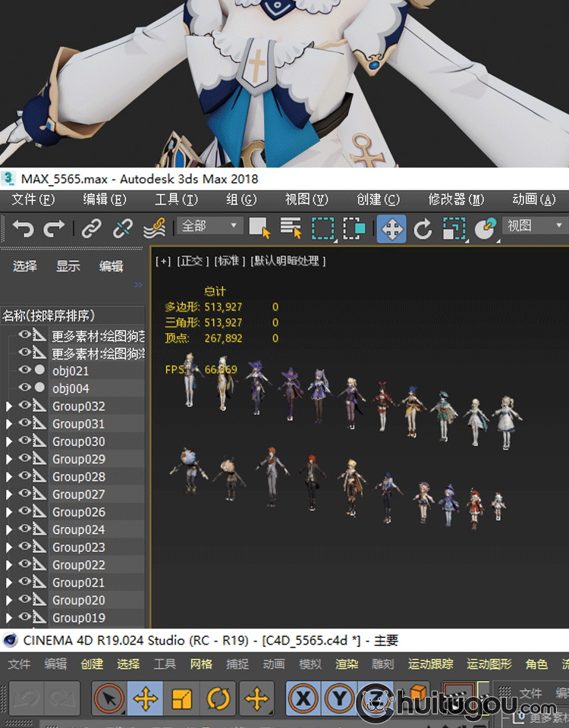Click the viewport [默认明暗处理] label

[x=288, y=261]
